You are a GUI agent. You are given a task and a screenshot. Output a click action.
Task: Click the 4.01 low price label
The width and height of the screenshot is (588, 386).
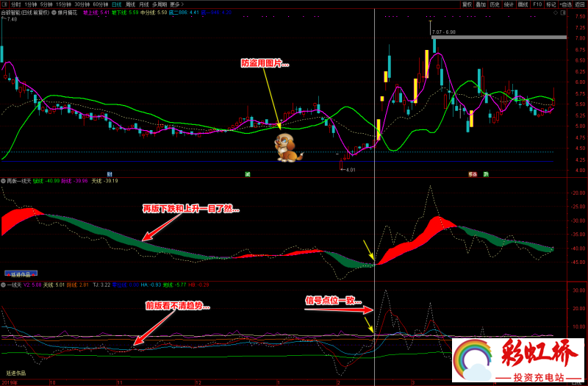click(x=351, y=170)
